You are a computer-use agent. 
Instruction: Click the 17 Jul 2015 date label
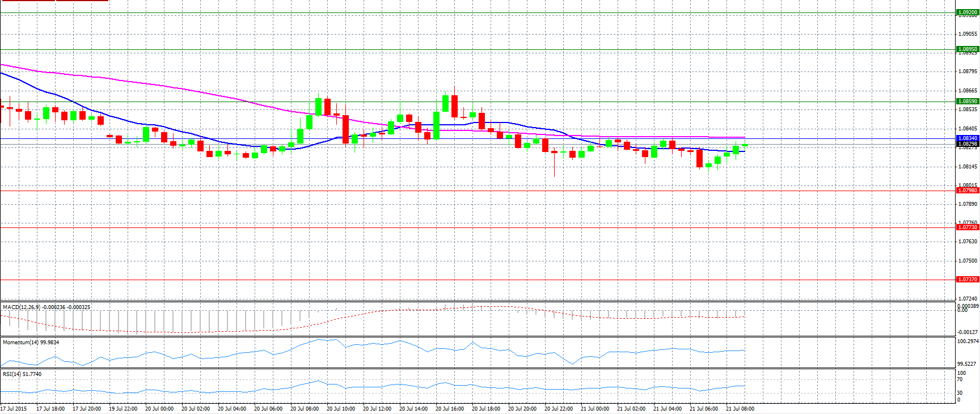(14, 409)
